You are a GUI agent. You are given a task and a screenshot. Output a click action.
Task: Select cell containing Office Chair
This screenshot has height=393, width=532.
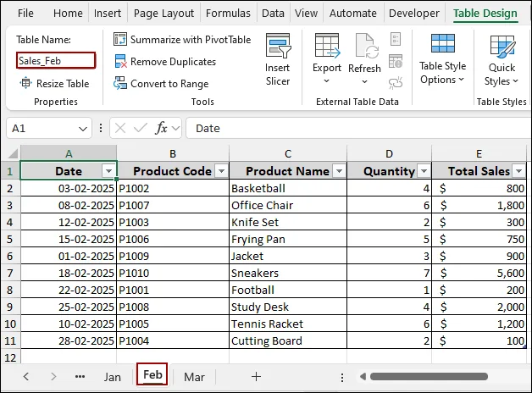(288, 205)
